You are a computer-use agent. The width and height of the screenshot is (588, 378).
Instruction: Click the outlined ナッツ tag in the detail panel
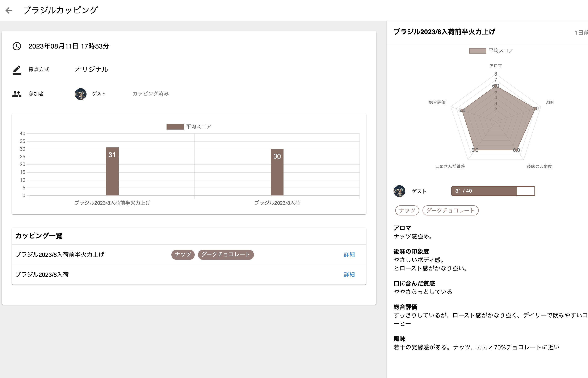click(407, 210)
